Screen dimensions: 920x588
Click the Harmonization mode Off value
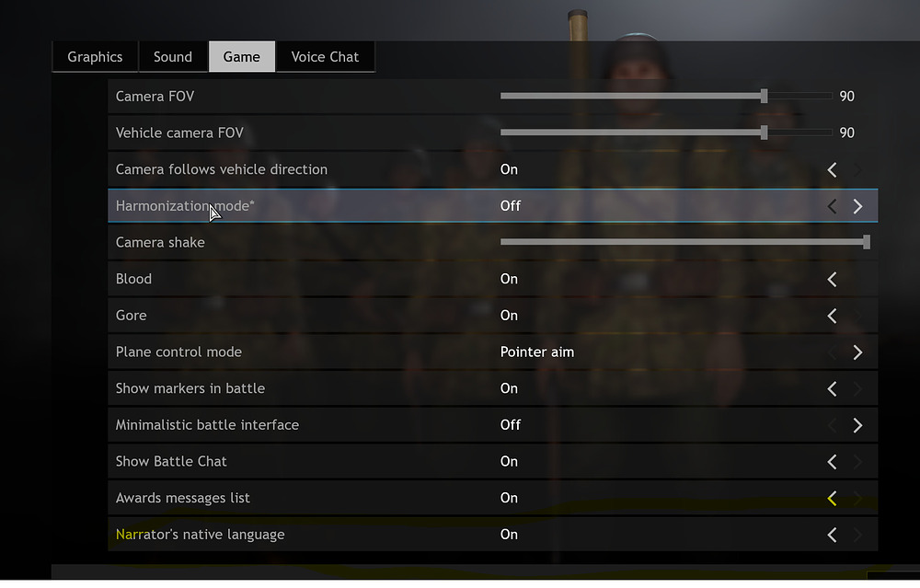(x=510, y=206)
